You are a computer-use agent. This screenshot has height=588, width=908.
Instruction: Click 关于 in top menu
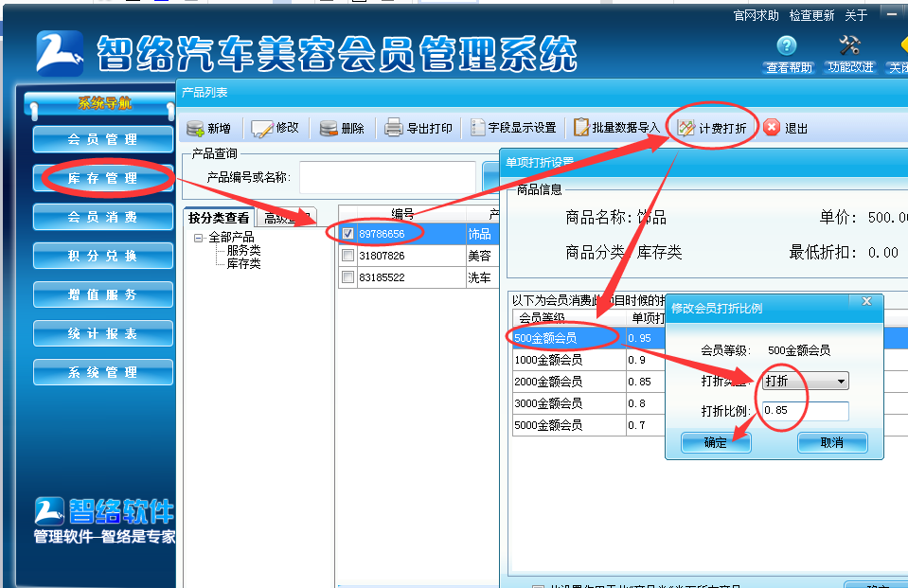[x=856, y=16]
